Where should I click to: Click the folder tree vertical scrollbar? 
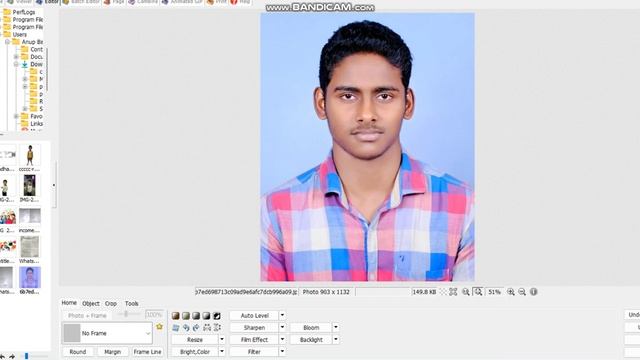(47, 69)
